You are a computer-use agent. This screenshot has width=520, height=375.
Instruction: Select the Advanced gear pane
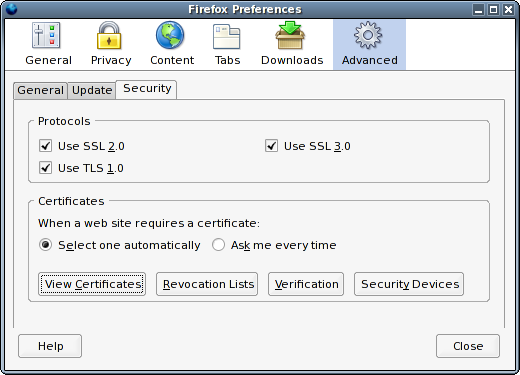369,44
